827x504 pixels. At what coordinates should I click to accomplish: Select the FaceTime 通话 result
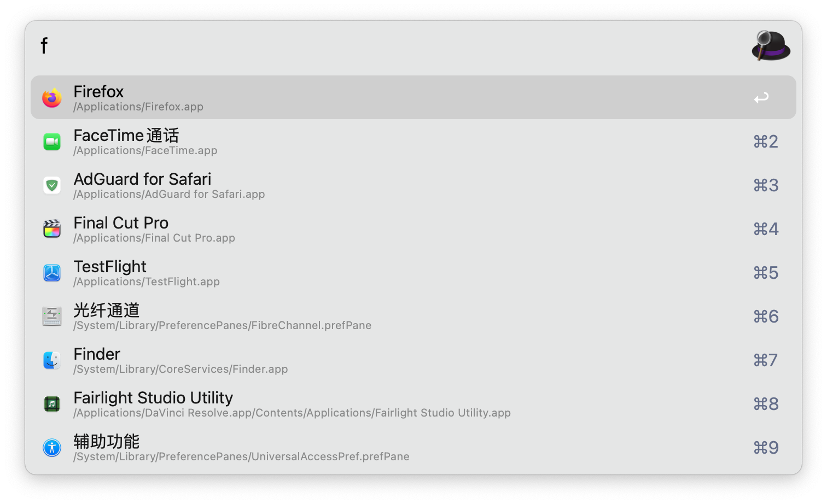coord(126,136)
